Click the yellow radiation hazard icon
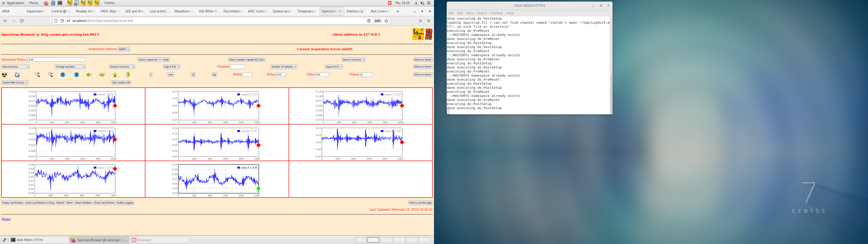Screen dimensions: 868x244 4,75
